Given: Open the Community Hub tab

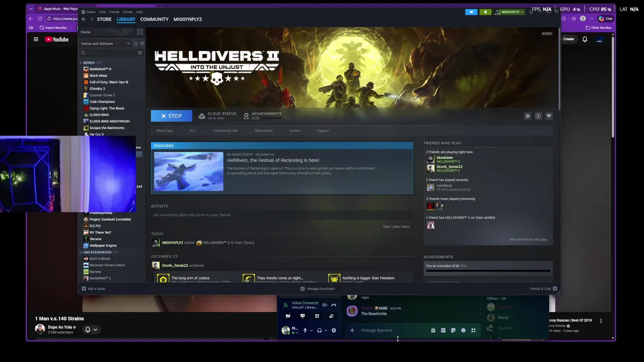Looking at the screenshot, I should click(x=225, y=131).
